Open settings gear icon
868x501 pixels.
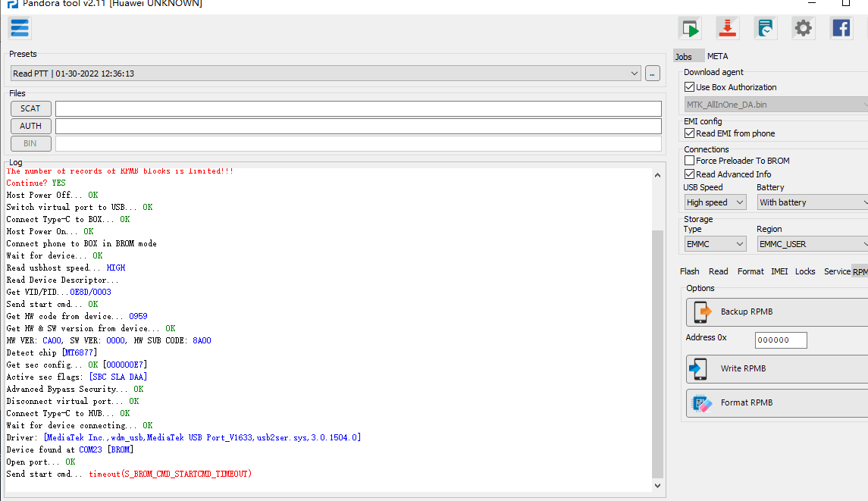click(x=804, y=28)
